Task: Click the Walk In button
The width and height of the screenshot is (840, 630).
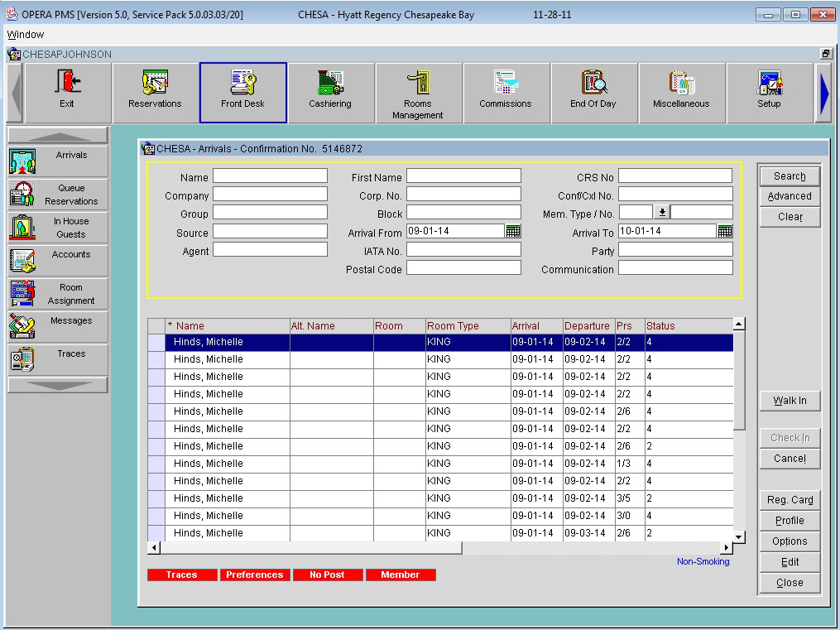Action: (790, 401)
